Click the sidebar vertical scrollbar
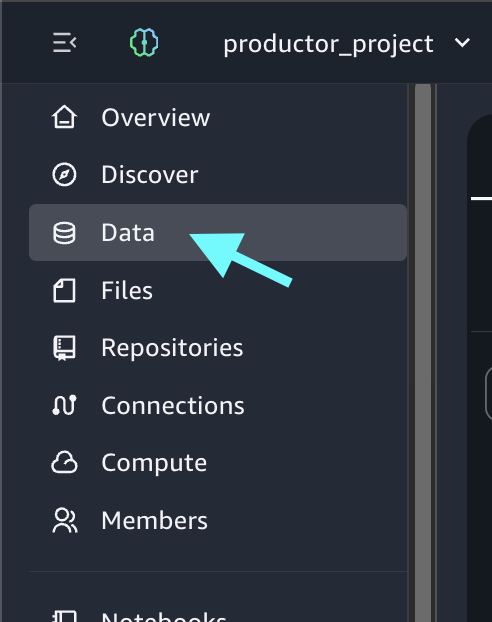Screen dimensions: 492x622 423,353
